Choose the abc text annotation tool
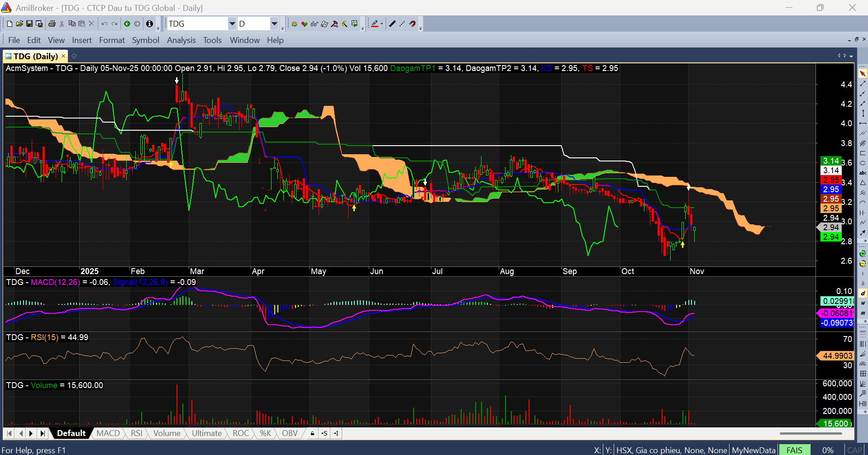The image size is (868, 455). [863, 173]
